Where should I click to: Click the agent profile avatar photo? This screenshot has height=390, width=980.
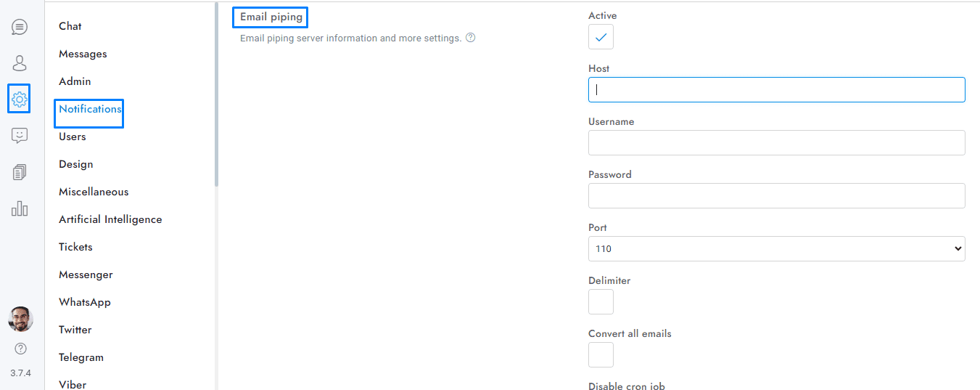[20, 319]
